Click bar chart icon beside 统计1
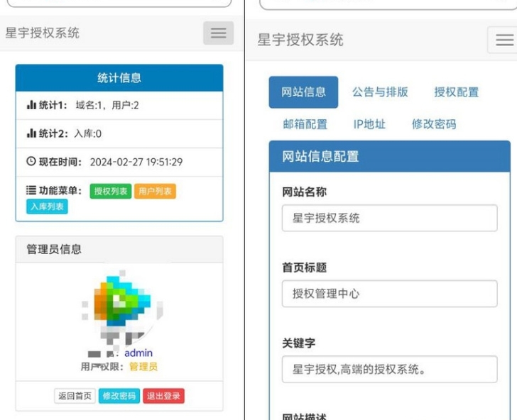This screenshot has height=420, width=517. pyautogui.click(x=31, y=105)
